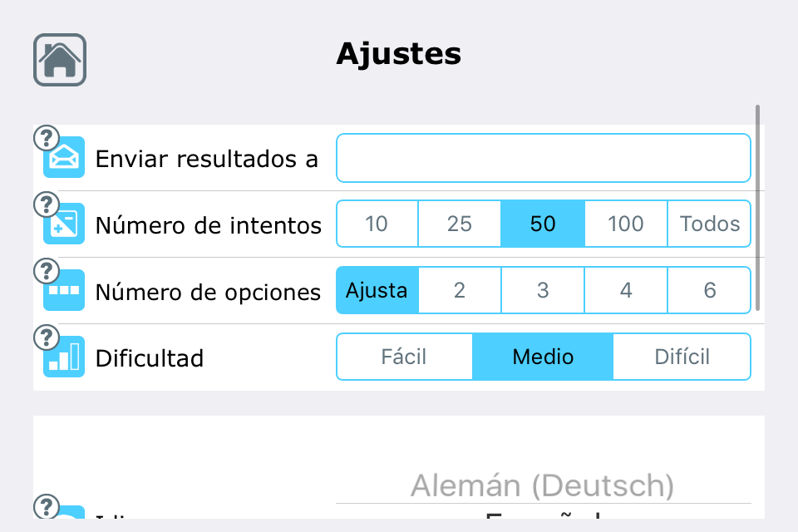Tap the Número de intentos icon

(64, 224)
